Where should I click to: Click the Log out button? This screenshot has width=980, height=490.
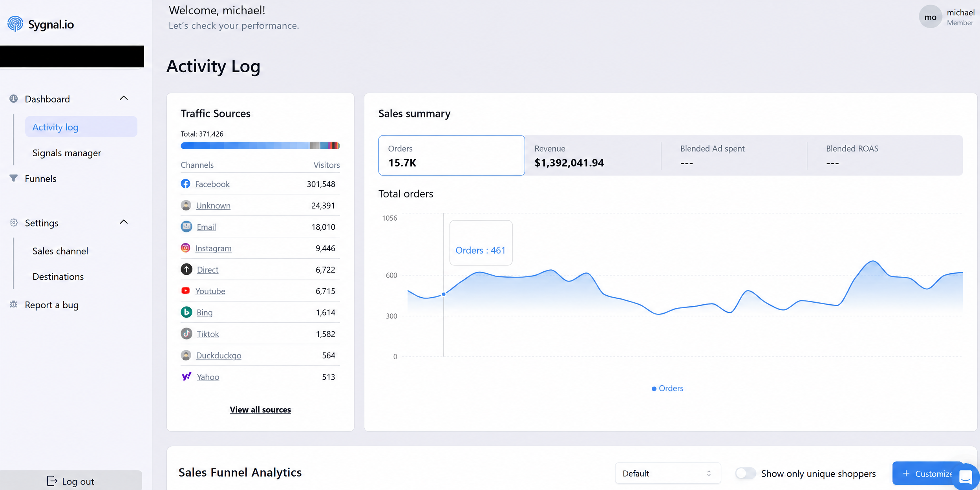click(71, 481)
